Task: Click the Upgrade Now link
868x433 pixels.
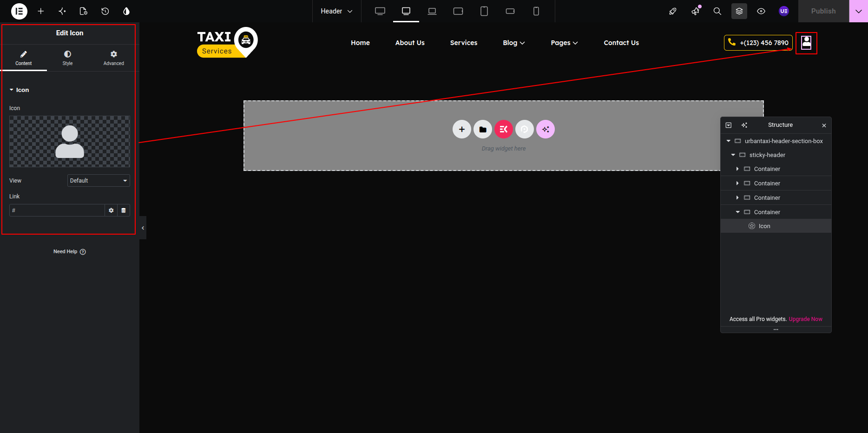Action: [806, 319]
